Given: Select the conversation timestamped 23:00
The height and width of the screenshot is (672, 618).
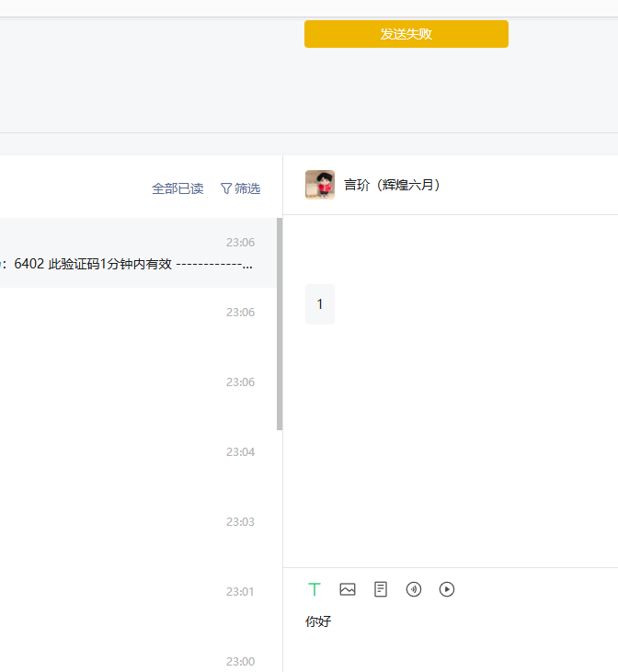Looking at the screenshot, I should click(x=139, y=655).
